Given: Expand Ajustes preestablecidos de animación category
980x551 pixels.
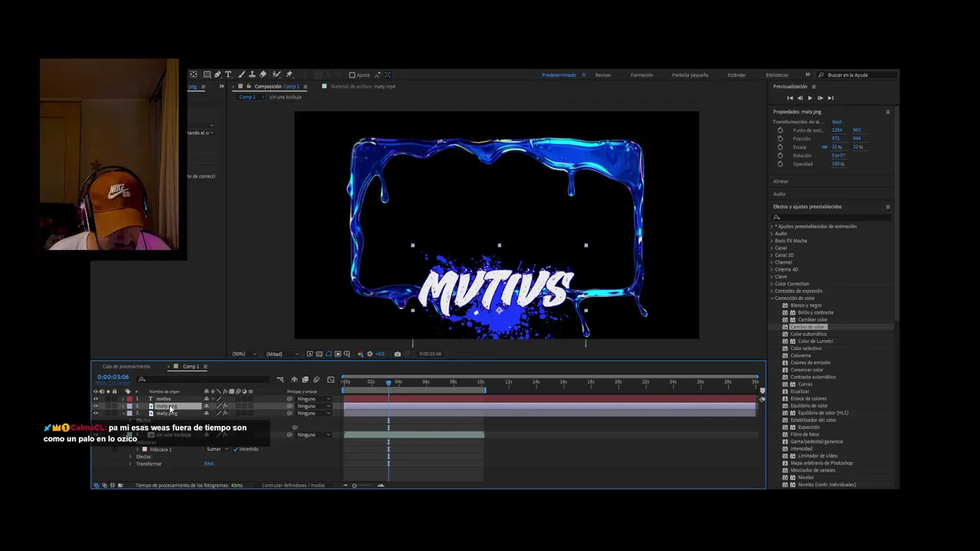Looking at the screenshot, I should (x=772, y=227).
